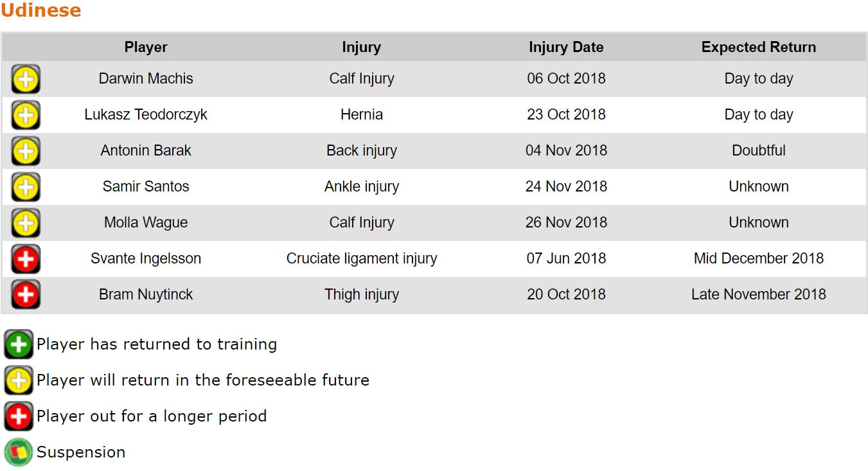Click the Mid December 2018 return cell
This screenshot has width=868, height=471.
tap(758, 259)
